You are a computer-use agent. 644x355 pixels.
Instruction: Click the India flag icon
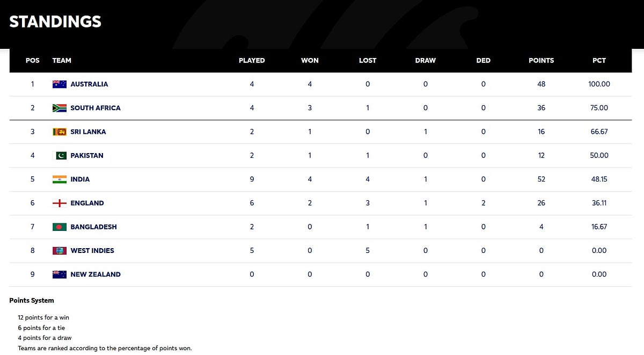pos(59,179)
